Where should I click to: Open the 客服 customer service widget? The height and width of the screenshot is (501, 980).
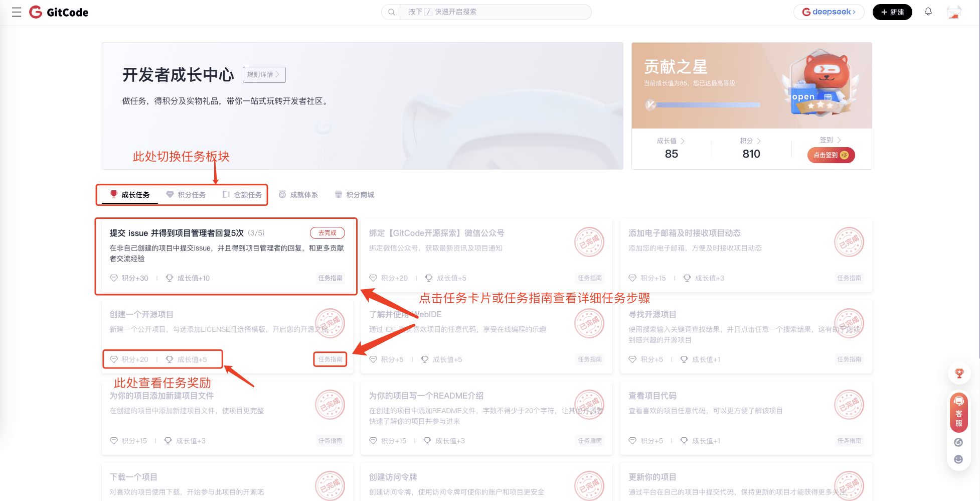tap(958, 413)
